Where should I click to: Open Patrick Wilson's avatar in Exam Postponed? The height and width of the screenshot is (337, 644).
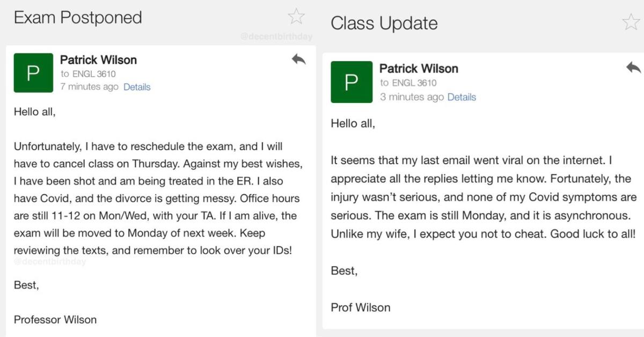(33, 72)
